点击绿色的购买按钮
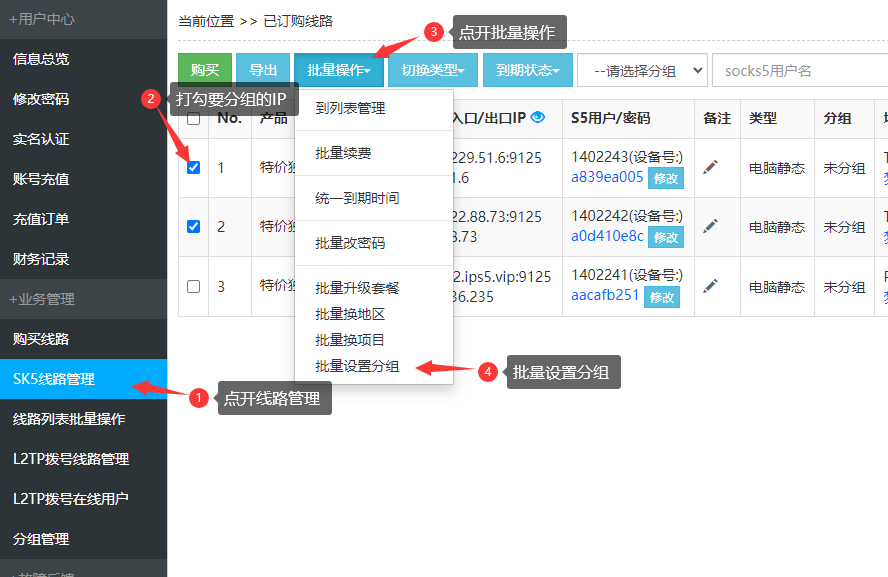This screenshot has width=888, height=577. (204, 70)
